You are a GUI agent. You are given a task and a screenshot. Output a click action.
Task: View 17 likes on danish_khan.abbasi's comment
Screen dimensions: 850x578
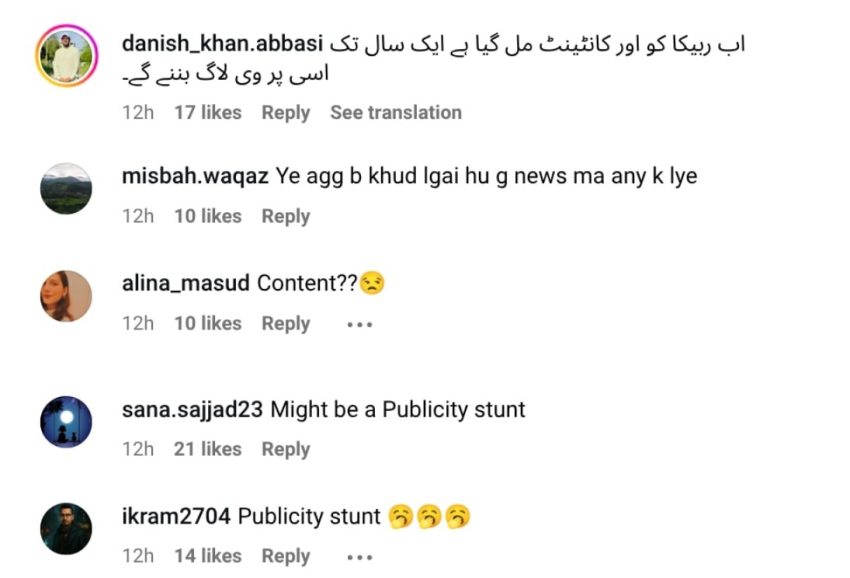(206, 112)
